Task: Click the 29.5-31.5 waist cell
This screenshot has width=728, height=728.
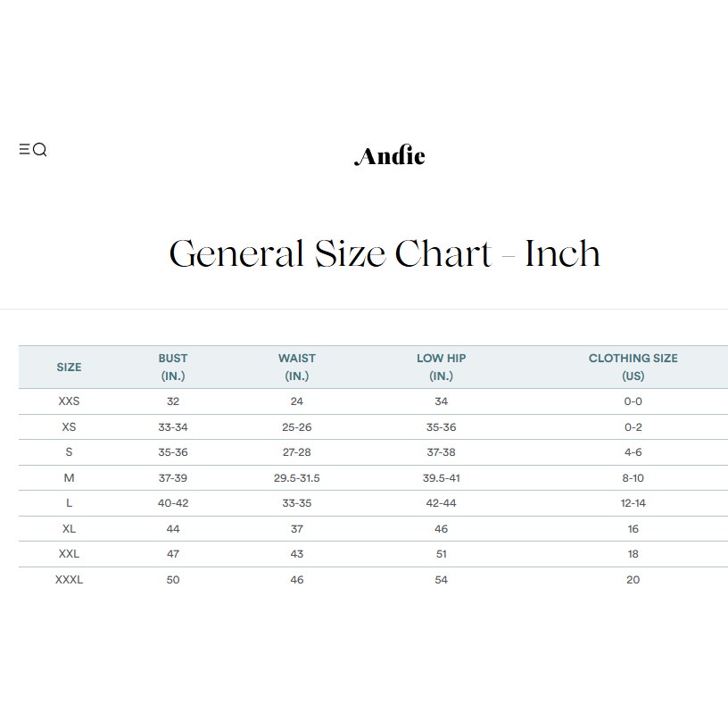Action: click(x=297, y=478)
